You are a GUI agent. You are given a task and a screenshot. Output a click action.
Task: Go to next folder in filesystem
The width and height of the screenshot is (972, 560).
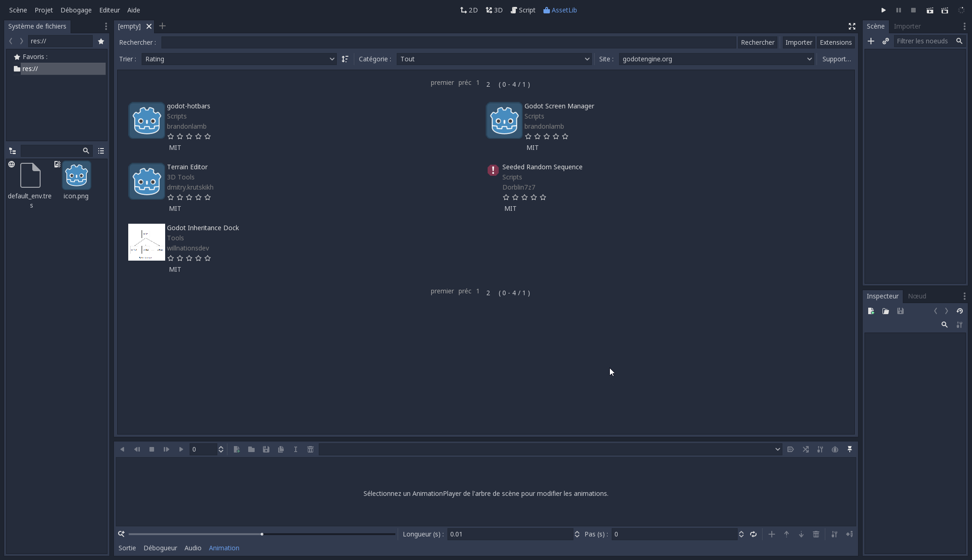pos(21,41)
